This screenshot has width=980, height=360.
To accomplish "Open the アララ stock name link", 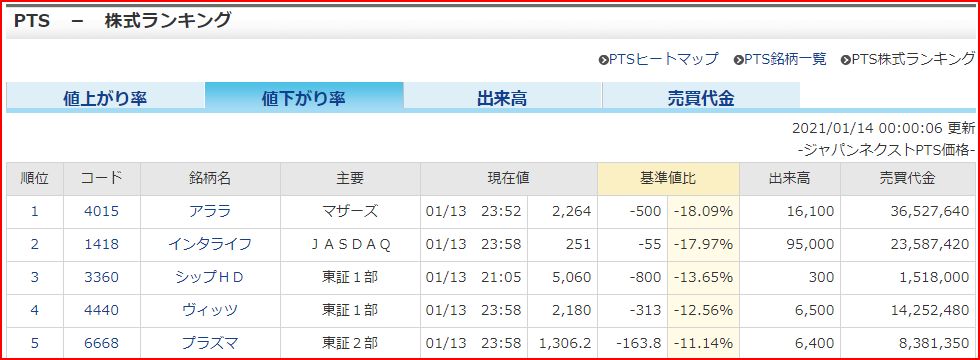I will [x=210, y=211].
